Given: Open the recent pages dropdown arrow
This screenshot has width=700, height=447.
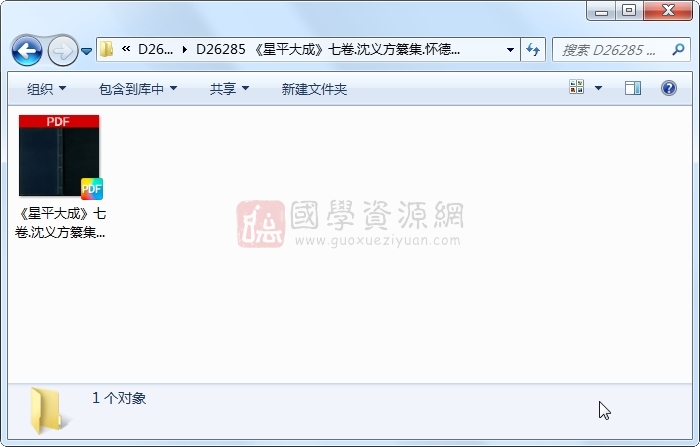Looking at the screenshot, I should tap(87, 51).
